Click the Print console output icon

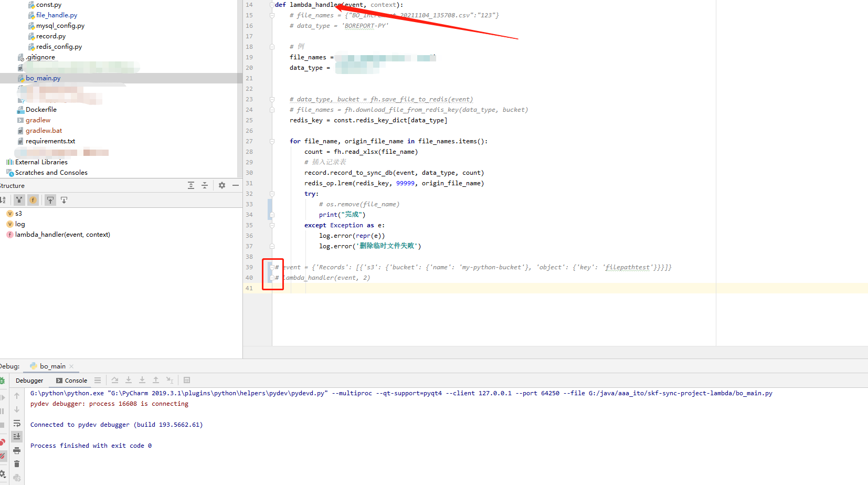pyautogui.click(x=17, y=450)
